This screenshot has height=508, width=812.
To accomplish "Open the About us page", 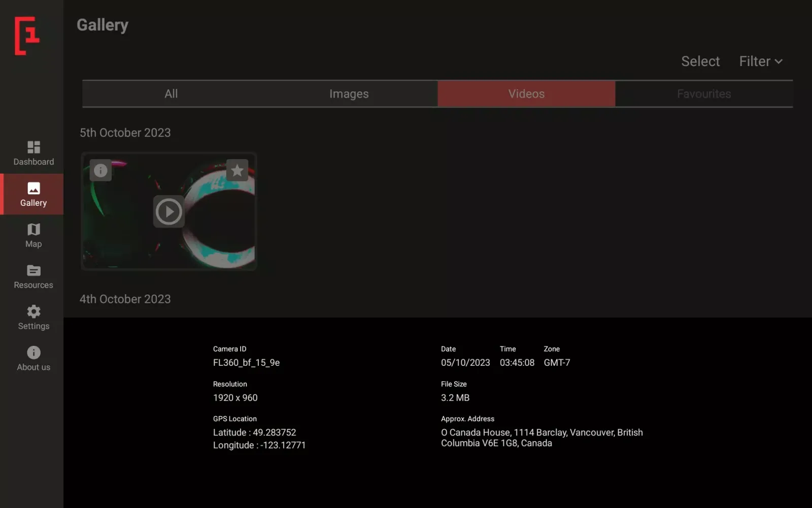I will click(32, 358).
